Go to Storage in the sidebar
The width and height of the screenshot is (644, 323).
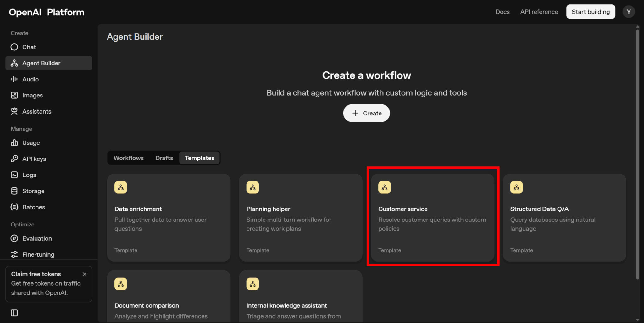point(33,191)
